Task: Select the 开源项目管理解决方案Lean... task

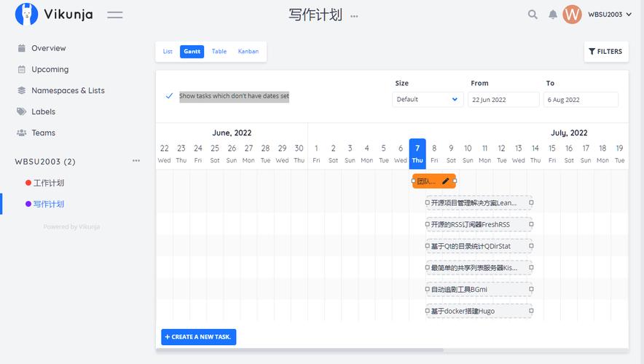Action: tap(479, 202)
